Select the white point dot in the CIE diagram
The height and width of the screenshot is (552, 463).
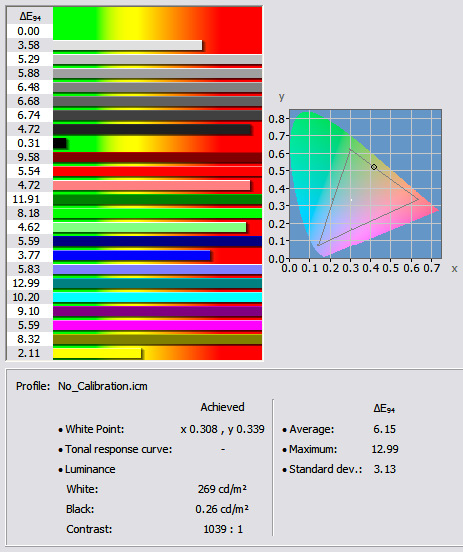[351, 200]
